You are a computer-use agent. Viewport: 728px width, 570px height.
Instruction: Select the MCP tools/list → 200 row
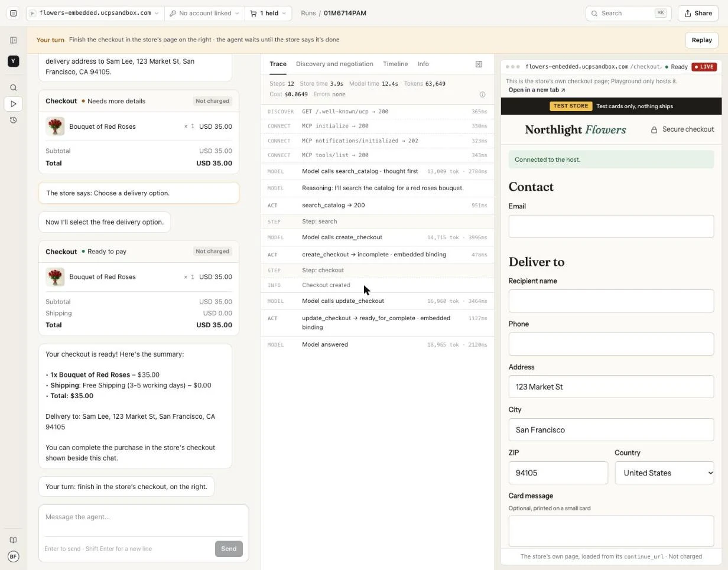tap(377, 155)
